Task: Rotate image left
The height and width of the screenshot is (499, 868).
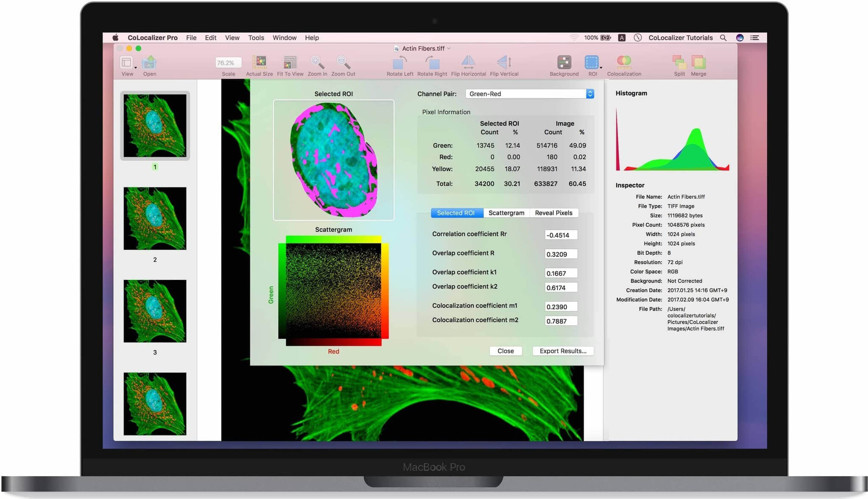Action: click(x=399, y=63)
